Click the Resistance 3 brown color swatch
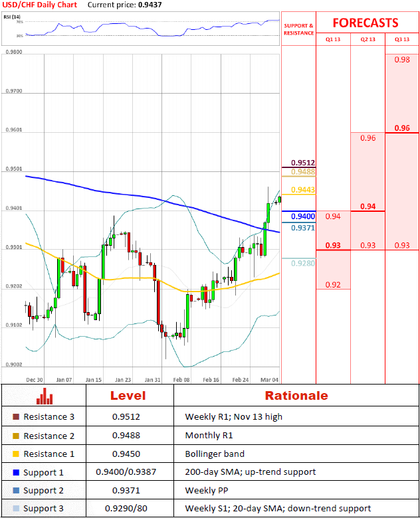Viewport: 420px width, 518px height. click(x=16, y=416)
